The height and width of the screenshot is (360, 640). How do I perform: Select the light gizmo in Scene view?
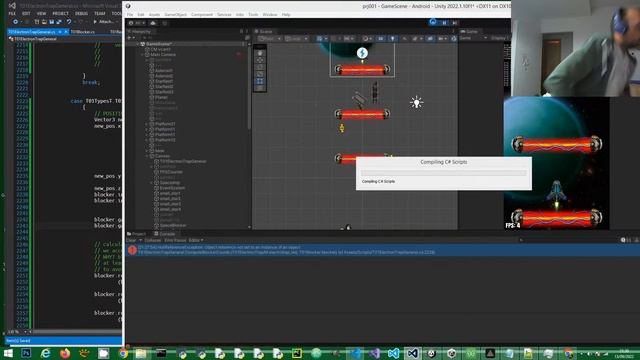[x=416, y=102]
